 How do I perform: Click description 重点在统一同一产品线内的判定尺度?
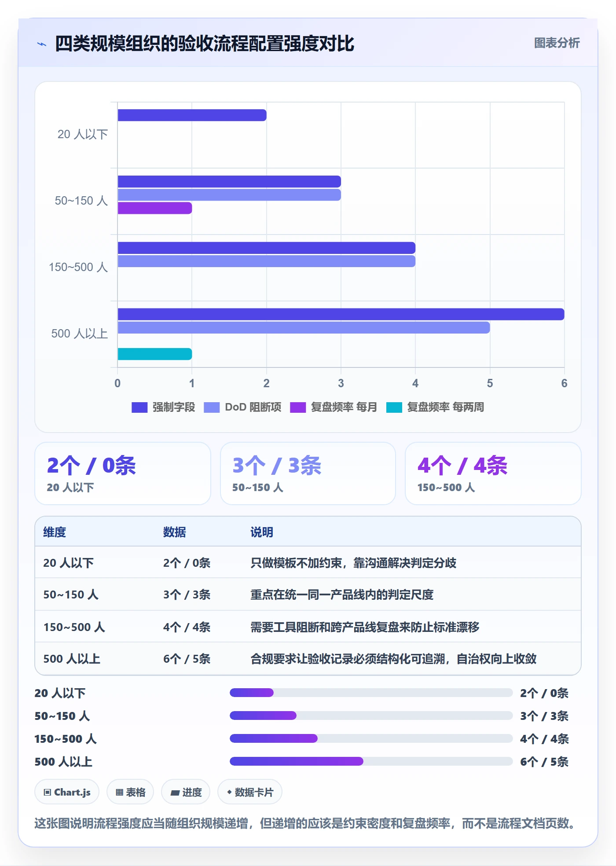pyautogui.click(x=342, y=594)
